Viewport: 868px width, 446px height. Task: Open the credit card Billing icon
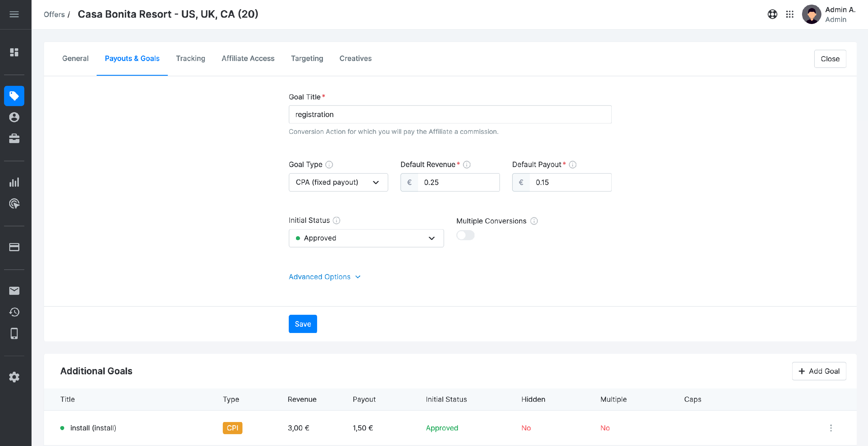click(x=14, y=247)
